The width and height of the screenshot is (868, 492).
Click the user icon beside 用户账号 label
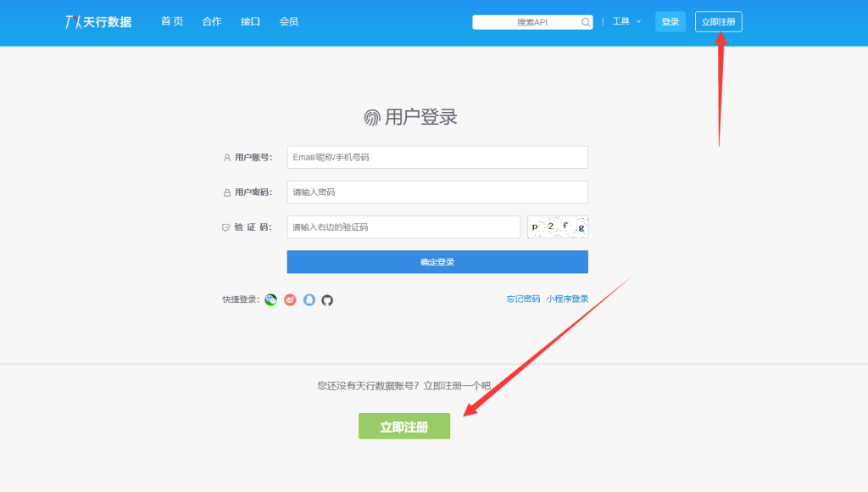(226, 157)
